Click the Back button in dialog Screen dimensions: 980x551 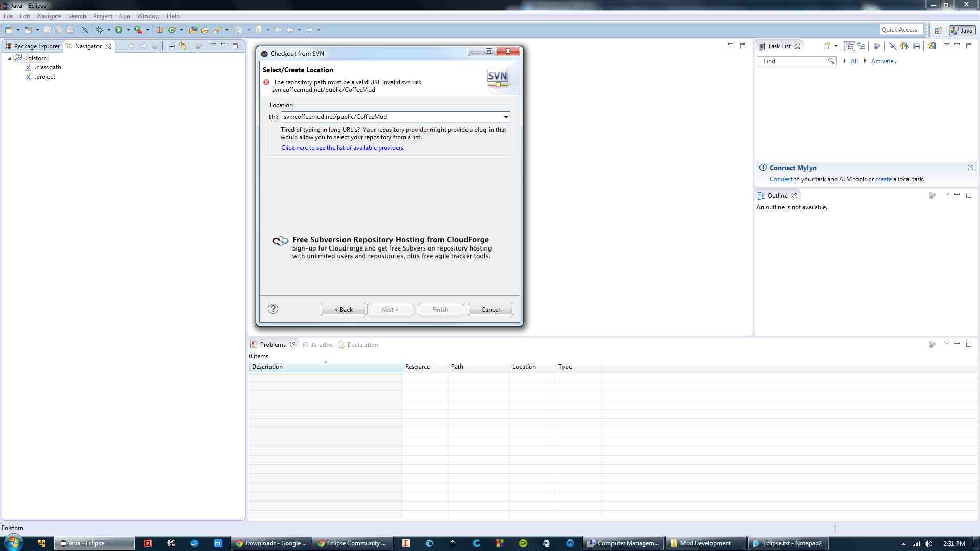(x=344, y=310)
